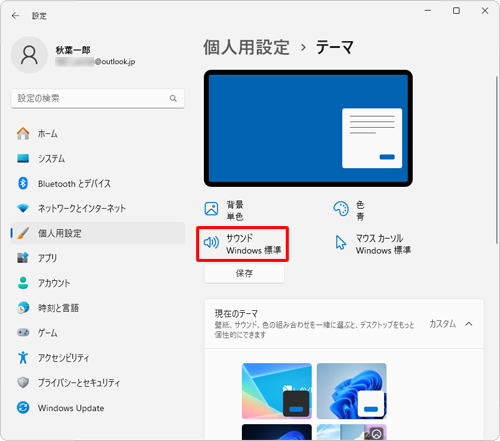Click the 色 palette icon
The height and width of the screenshot is (441, 500).
341,209
